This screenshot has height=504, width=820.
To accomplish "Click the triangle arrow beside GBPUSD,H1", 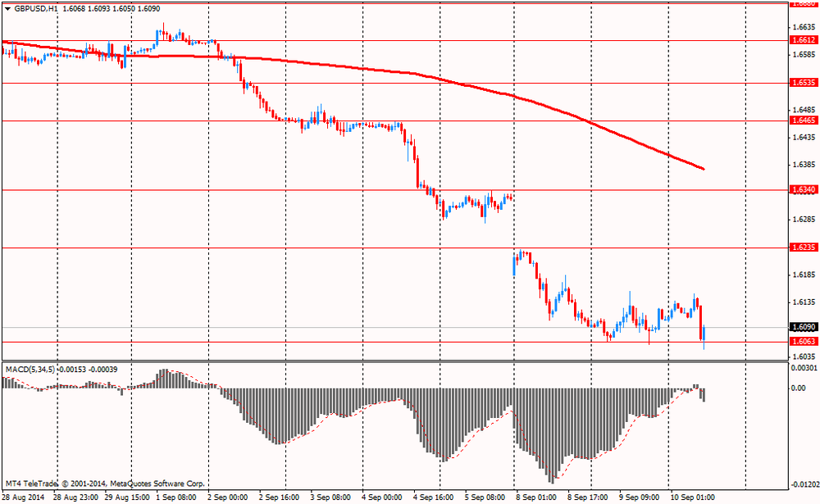I will pos(7,9).
